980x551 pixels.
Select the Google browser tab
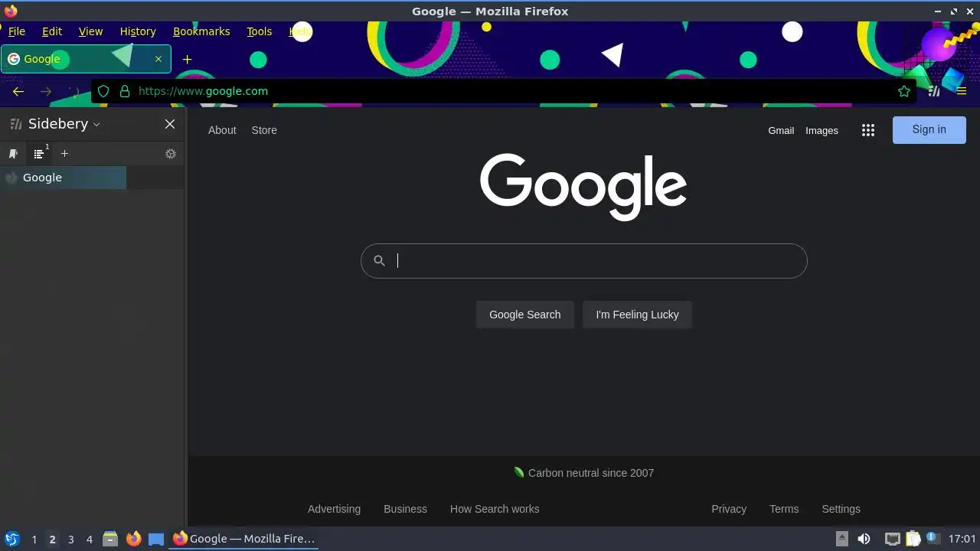coord(86,59)
